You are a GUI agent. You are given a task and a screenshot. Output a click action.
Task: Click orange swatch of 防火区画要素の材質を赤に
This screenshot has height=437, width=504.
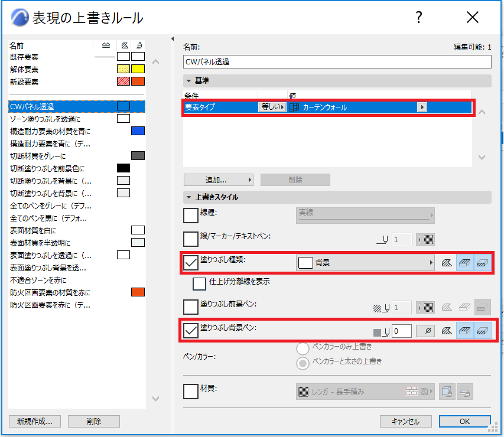138,292
